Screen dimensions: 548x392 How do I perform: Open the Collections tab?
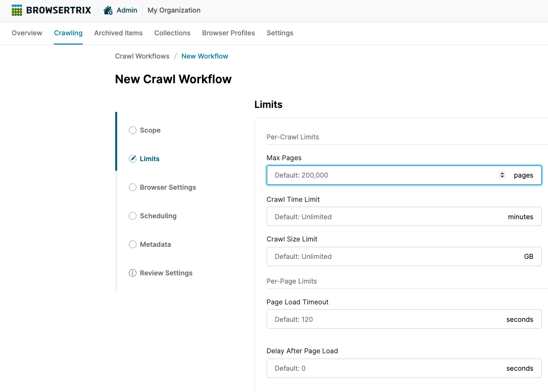[172, 33]
